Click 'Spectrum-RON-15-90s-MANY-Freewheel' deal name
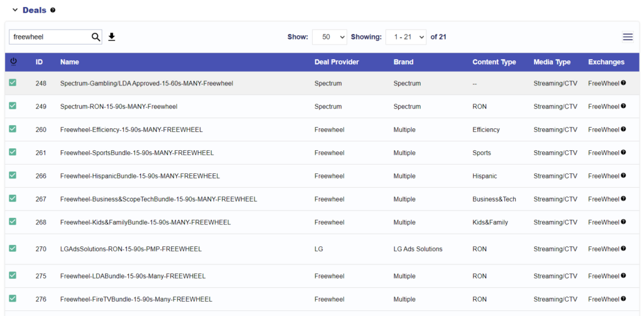 pos(119,106)
